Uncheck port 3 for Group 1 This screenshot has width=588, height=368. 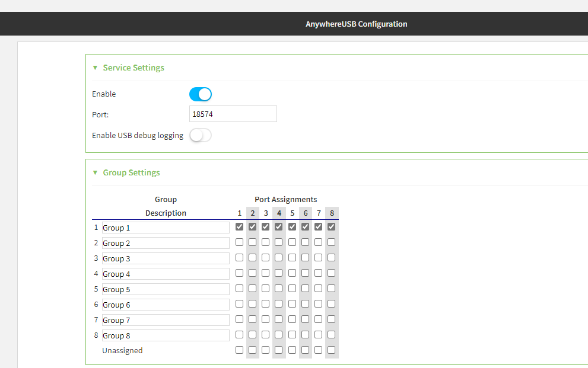tap(265, 226)
